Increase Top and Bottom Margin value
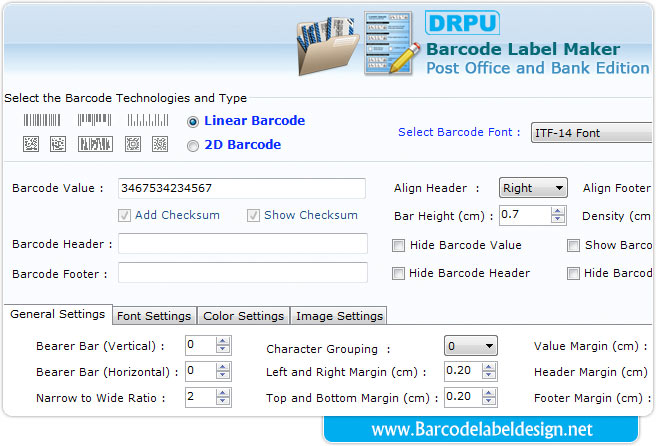656x446 pixels. [x=489, y=393]
